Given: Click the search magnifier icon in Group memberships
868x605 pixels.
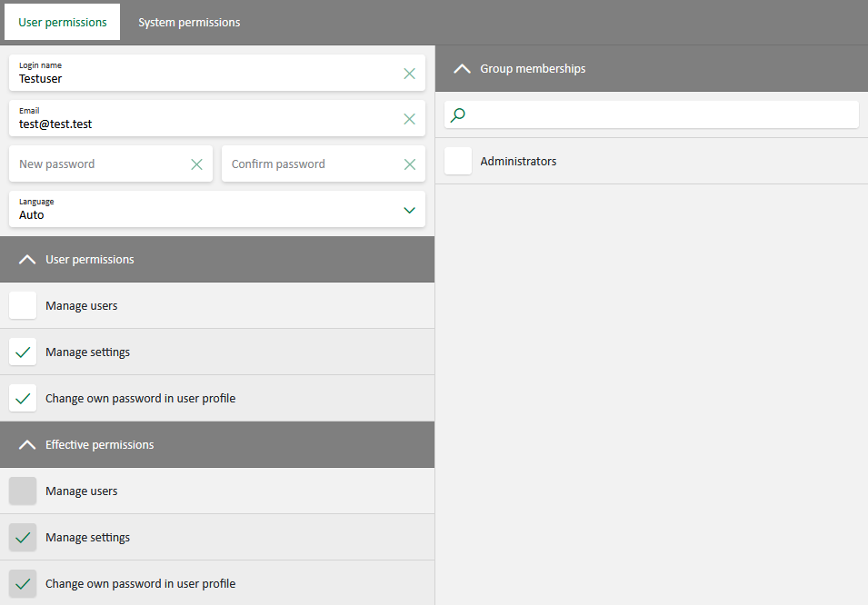Looking at the screenshot, I should tap(458, 115).
